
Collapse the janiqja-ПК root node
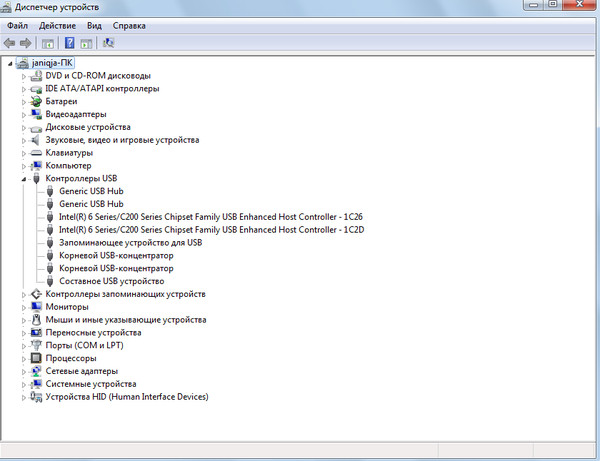tap(10, 64)
